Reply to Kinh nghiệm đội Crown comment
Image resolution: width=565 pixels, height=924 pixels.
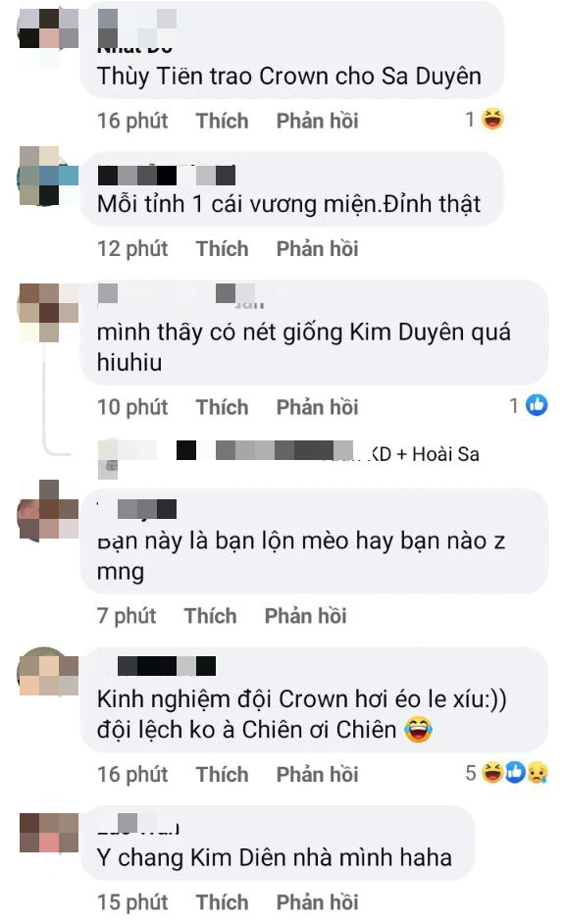pos(317,774)
